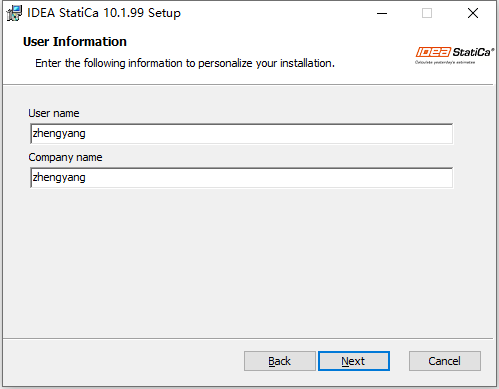Click the small tagline under the logo
This screenshot has height=389, width=499.
(x=445, y=62)
